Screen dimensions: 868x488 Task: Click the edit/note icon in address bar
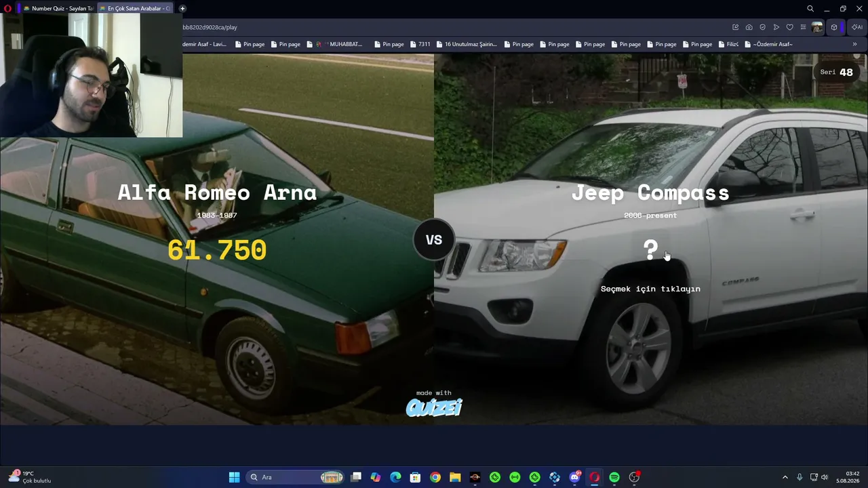coord(736,27)
